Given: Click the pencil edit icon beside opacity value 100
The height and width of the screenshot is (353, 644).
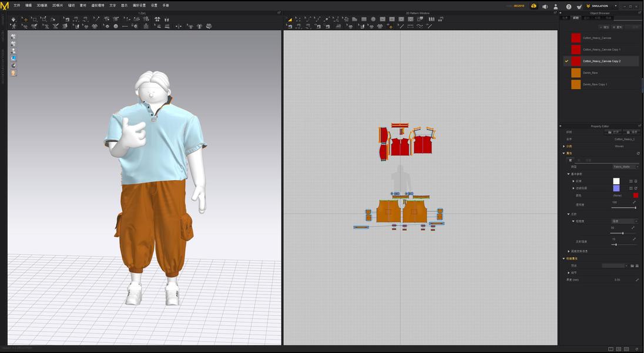Looking at the screenshot, I should 634,202.
